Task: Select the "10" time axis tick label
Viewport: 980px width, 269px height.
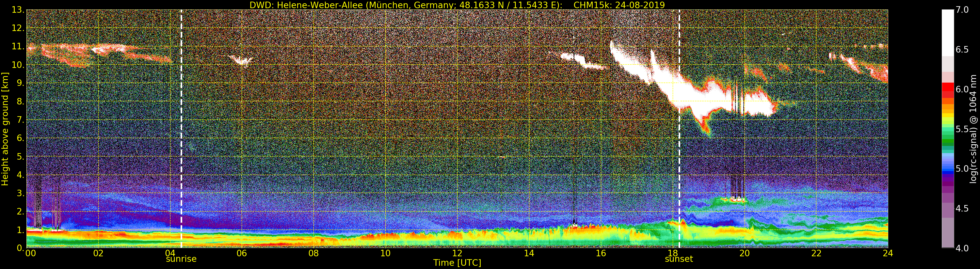Action: click(x=385, y=253)
